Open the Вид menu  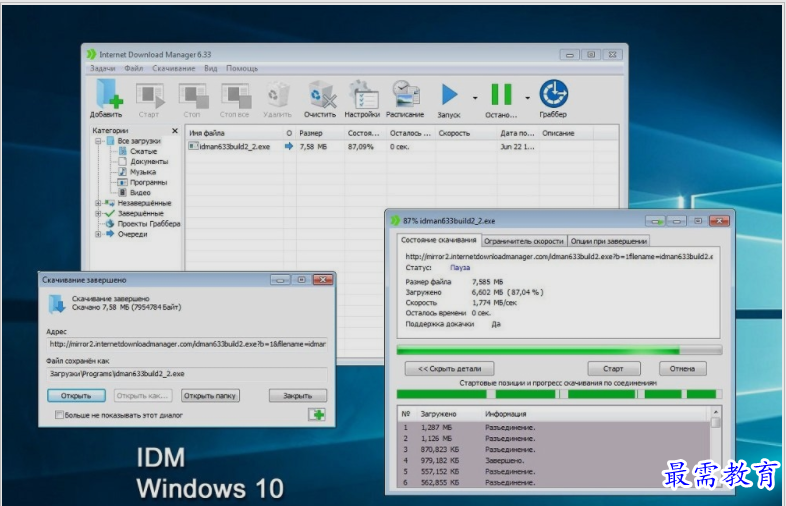pyautogui.click(x=211, y=68)
